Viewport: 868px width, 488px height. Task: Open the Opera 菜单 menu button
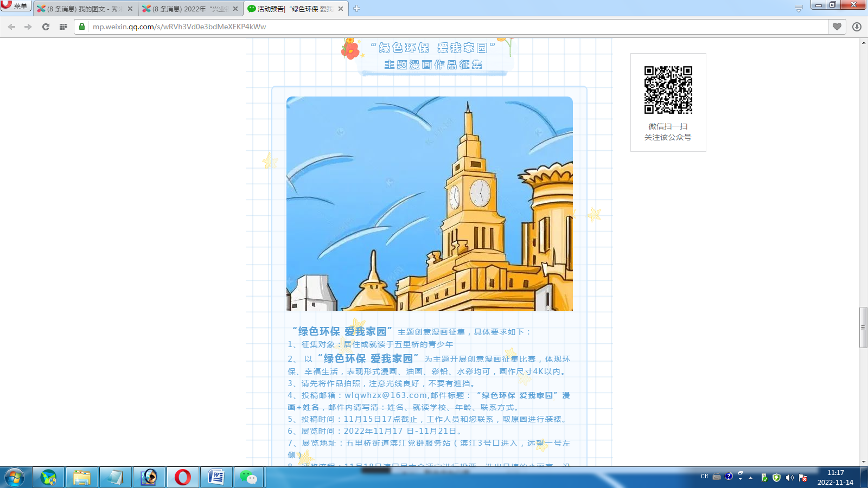coord(15,6)
